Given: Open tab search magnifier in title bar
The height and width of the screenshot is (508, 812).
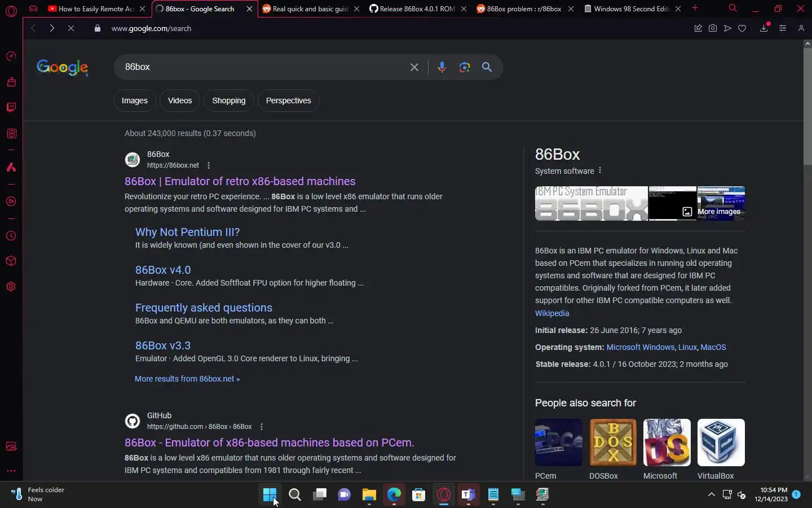Looking at the screenshot, I should pyautogui.click(x=732, y=8).
